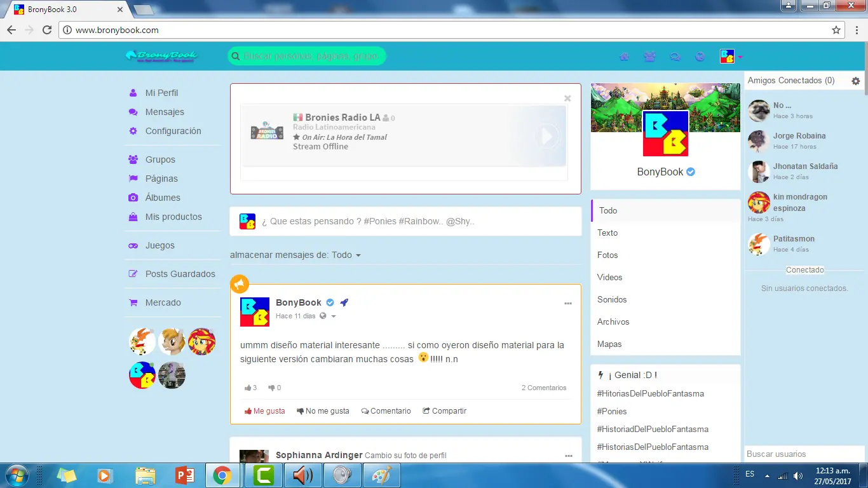
Task: Expand the 'almacenar mensajes de: Todo' dropdown
Action: tap(295, 255)
